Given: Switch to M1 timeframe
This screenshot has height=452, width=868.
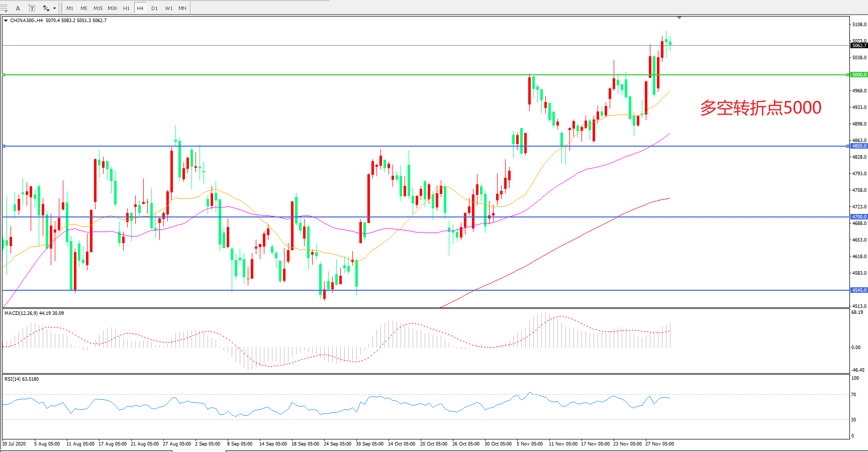Looking at the screenshot, I should (x=70, y=8).
